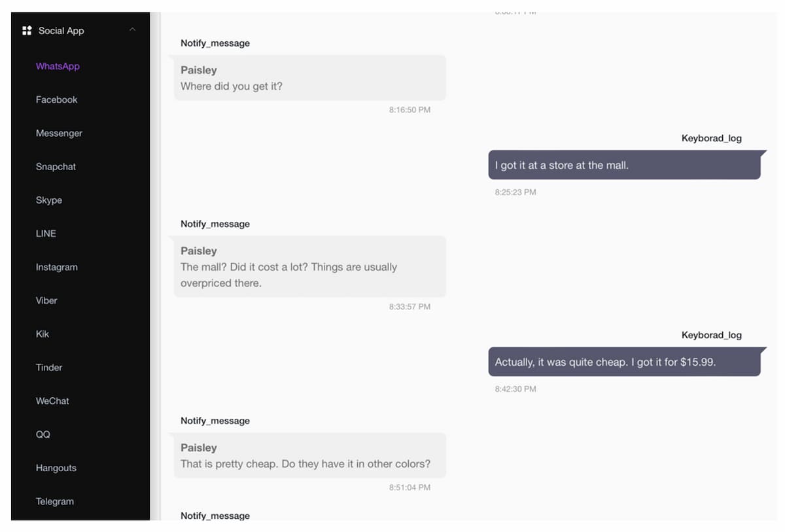Switch to Telegram logs
Screen dimensions: 785x532
54,501
